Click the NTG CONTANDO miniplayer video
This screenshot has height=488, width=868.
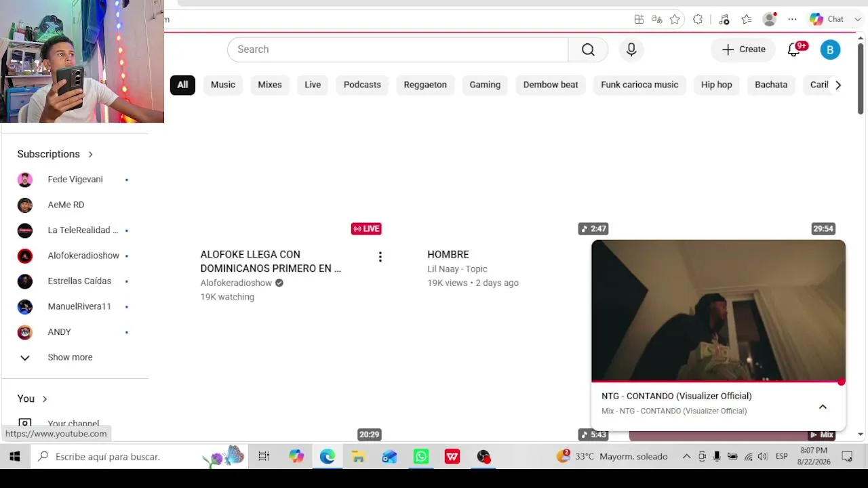[x=718, y=310]
